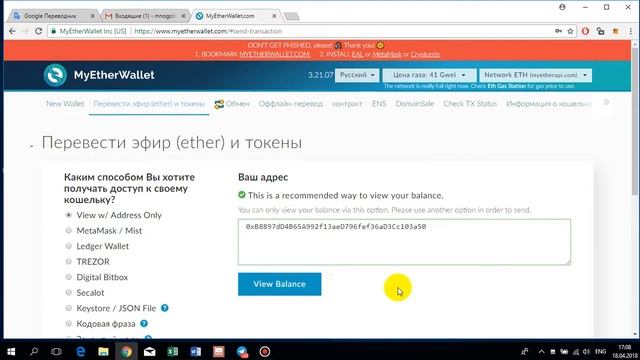Launch Microsoft Edge from taskbar
This screenshot has height=360, width=640.
point(80,351)
